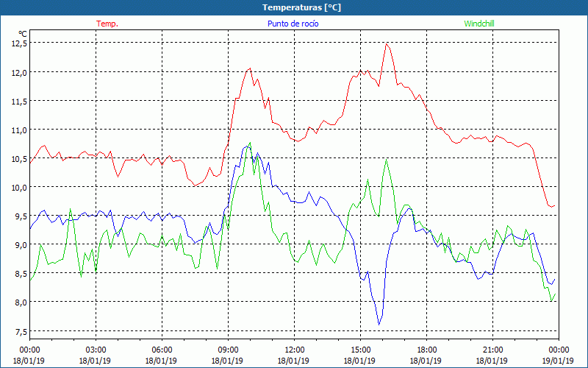
Task: Click the 10,5 y-axis value
Action: (x=20, y=159)
